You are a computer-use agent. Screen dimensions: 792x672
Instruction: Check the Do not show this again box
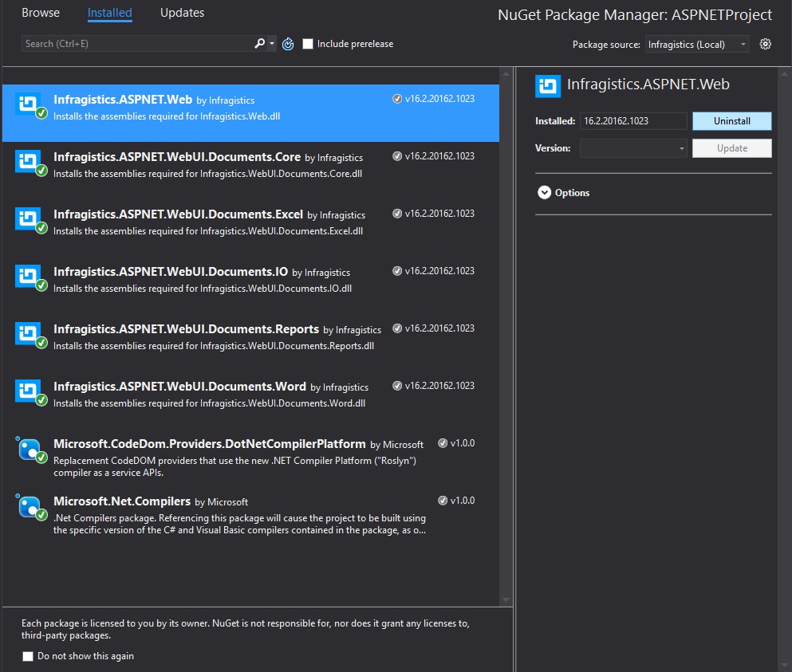pyautogui.click(x=28, y=656)
